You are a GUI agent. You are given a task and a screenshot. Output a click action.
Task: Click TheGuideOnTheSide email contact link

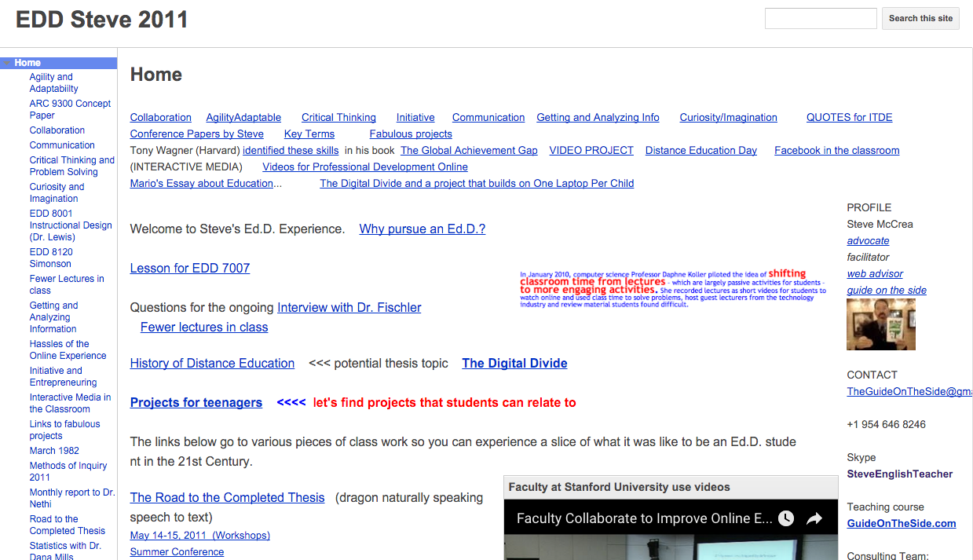point(909,392)
